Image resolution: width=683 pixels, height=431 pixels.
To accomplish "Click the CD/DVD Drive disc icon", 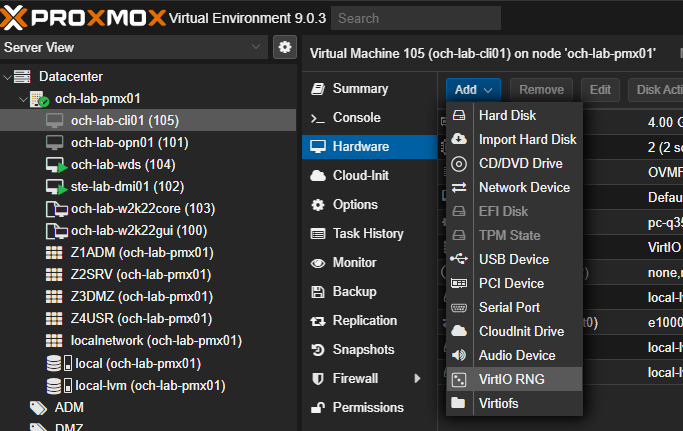I will point(459,164).
